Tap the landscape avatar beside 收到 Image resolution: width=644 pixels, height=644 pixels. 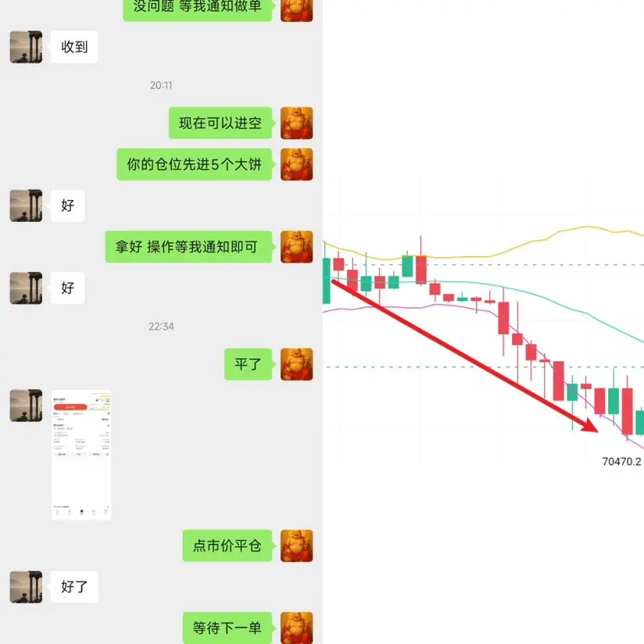click(x=26, y=47)
